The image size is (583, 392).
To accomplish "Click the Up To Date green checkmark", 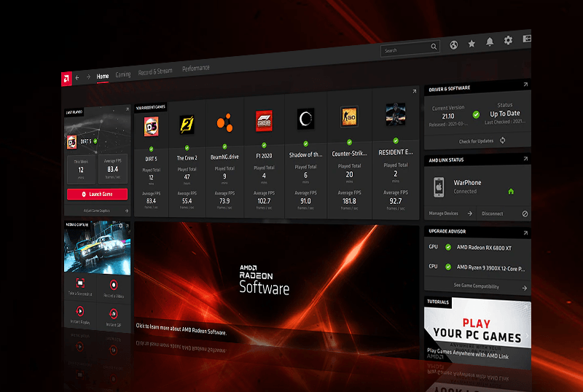I will tap(476, 114).
